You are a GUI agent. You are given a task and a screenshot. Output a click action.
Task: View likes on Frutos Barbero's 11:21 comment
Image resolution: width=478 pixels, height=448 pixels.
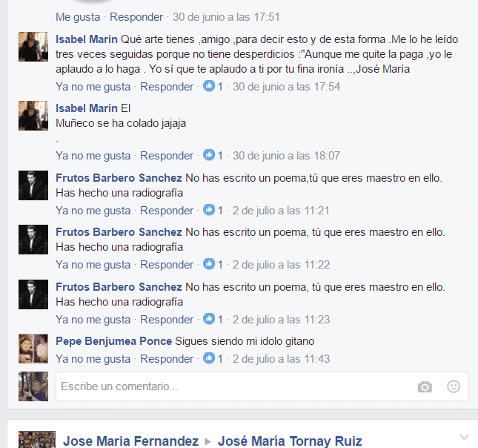pyautogui.click(x=213, y=210)
